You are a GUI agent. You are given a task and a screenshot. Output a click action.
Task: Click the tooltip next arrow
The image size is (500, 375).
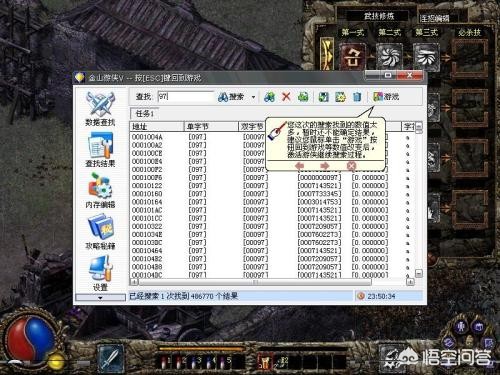pos(324,166)
